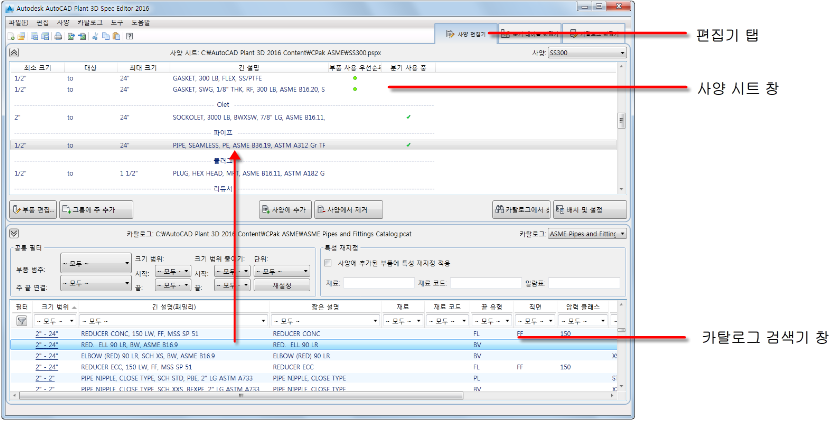The width and height of the screenshot is (832, 421).
Task: Click the Help question mark toolbar icon
Action: pos(130,36)
